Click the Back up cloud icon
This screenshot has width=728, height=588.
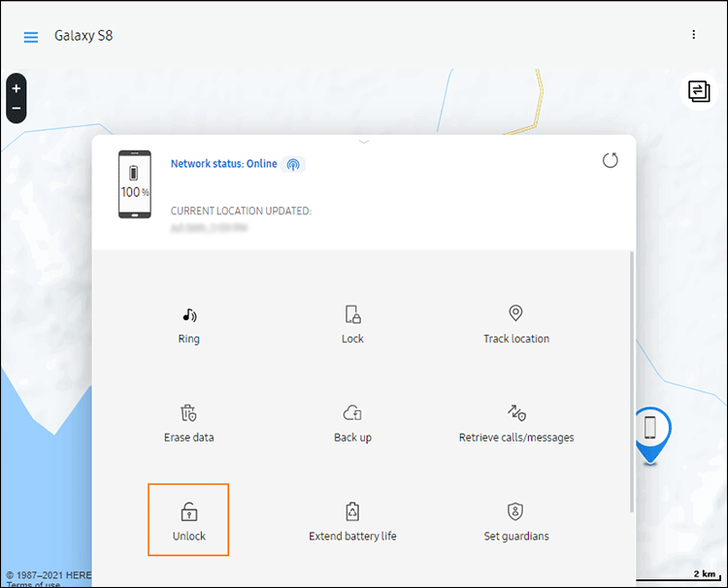click(352, 412)
